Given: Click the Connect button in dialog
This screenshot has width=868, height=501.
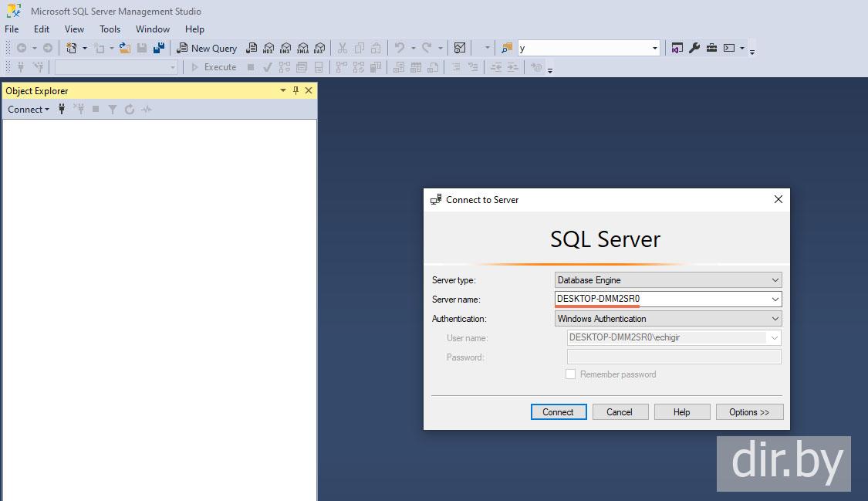Looking at the screenshot, I should tap(559, 412).
